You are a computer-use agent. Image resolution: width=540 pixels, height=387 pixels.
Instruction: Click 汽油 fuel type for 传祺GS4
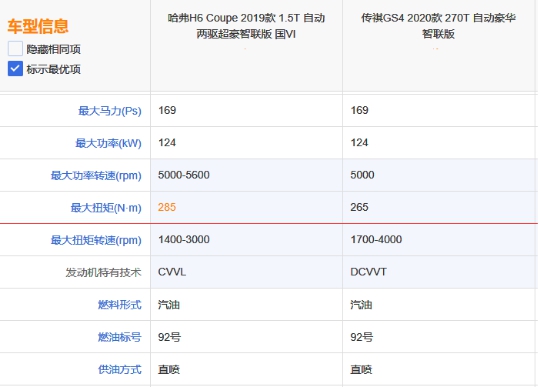[x=361, y=305]
